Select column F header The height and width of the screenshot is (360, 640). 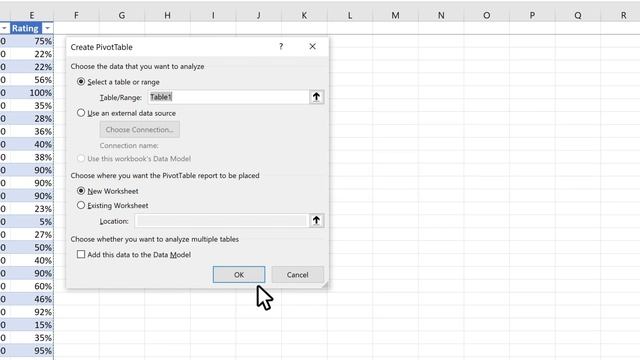pyautogui.click(x=76, y=16)
